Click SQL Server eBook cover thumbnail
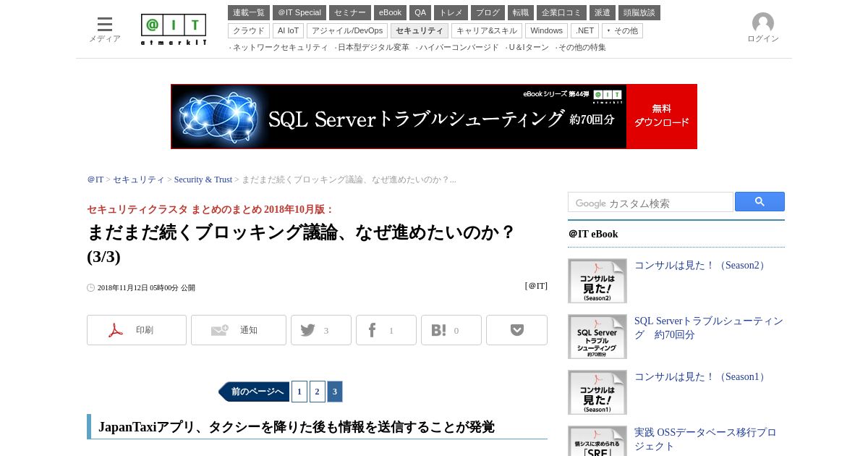 tap(597, 337)
